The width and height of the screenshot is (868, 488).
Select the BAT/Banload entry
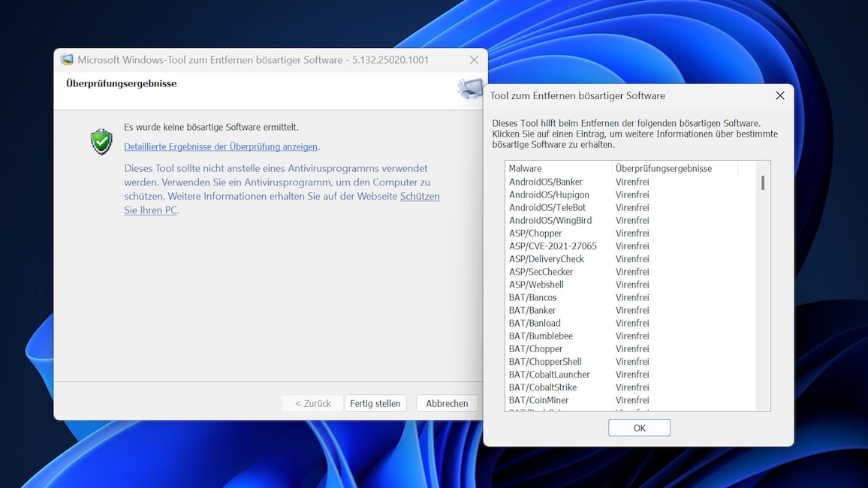pyautogui.click(x=534, y=323)
